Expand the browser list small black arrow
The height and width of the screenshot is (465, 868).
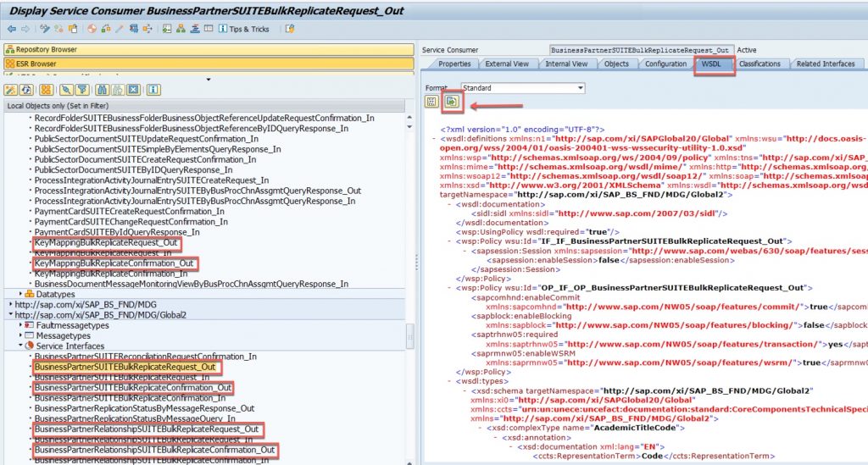coord(209,80)
